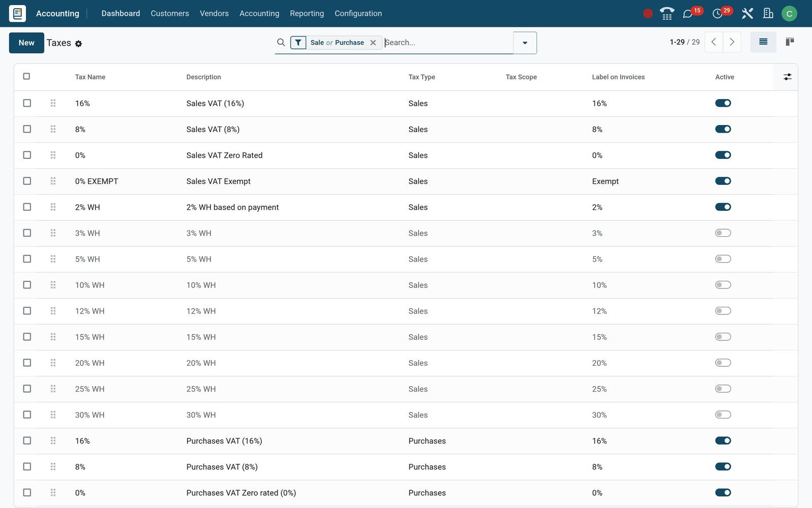
Task: Open the Accounting app home icon
Action: point(17,13)
